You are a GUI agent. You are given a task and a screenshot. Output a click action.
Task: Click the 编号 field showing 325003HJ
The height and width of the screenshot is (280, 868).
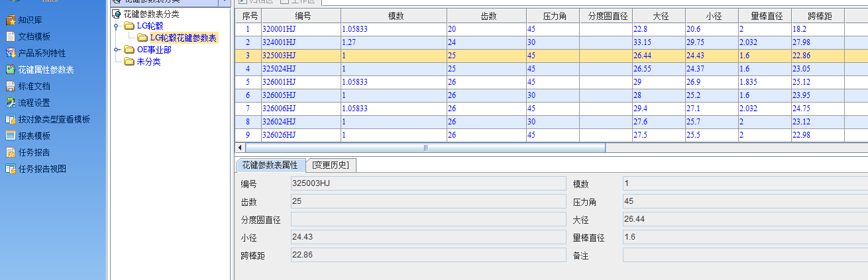(429, 183)
